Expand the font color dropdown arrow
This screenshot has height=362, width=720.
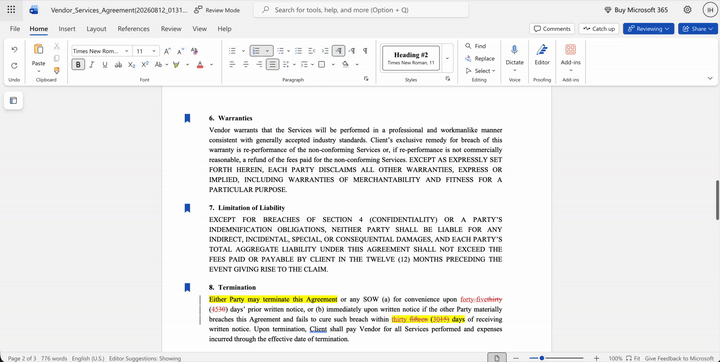coord(212,65)
